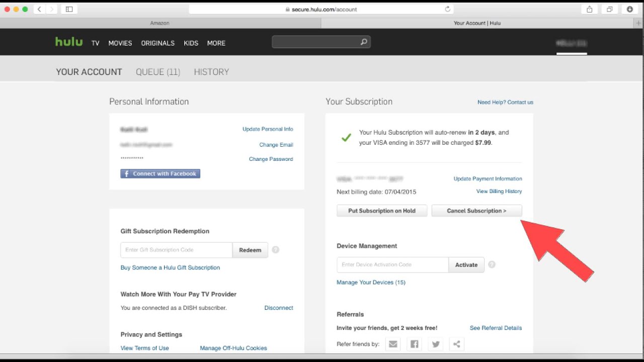This screenshot has width=644, height=362.
Task: Click Safari forward arrow
Action: coord(51,9)
